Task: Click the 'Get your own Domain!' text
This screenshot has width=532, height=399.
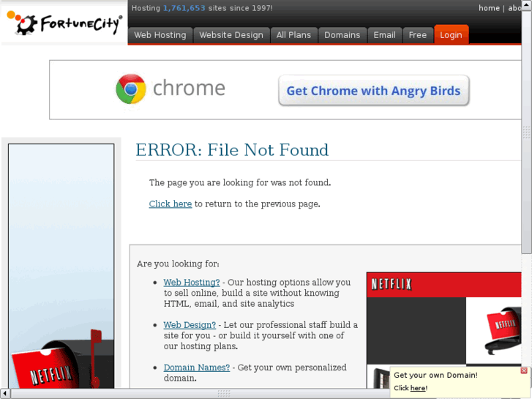Action: pos(435,376)
